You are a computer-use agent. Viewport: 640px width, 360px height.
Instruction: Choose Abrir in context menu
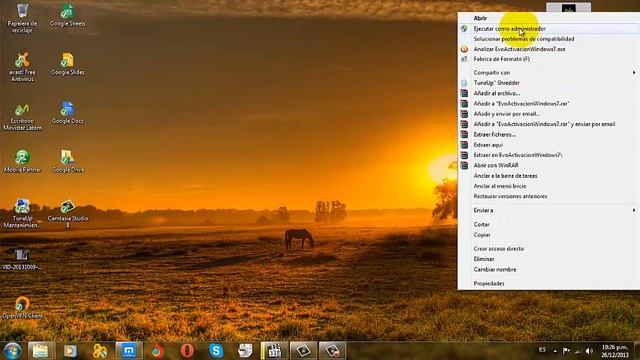pos(548,18)
